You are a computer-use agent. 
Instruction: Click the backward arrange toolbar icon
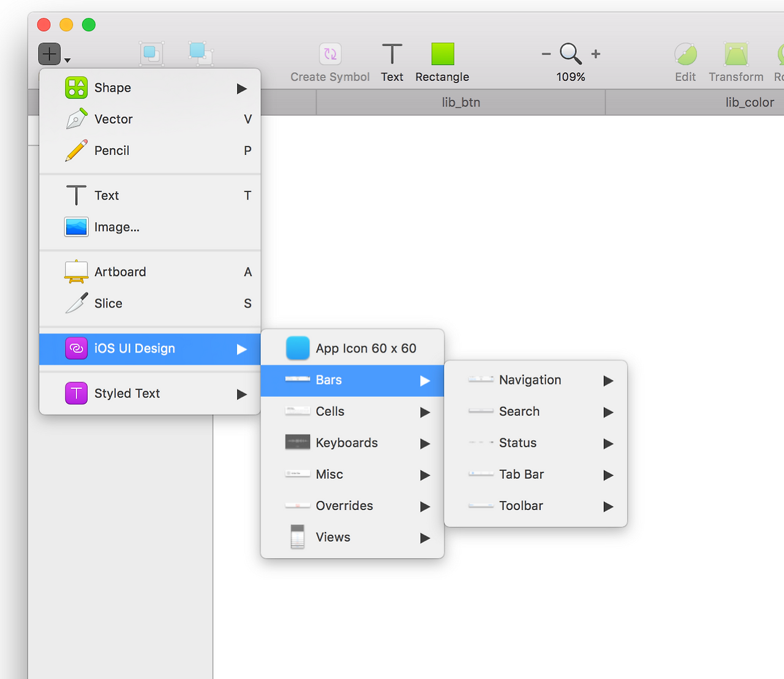click(x=201, y=54)
